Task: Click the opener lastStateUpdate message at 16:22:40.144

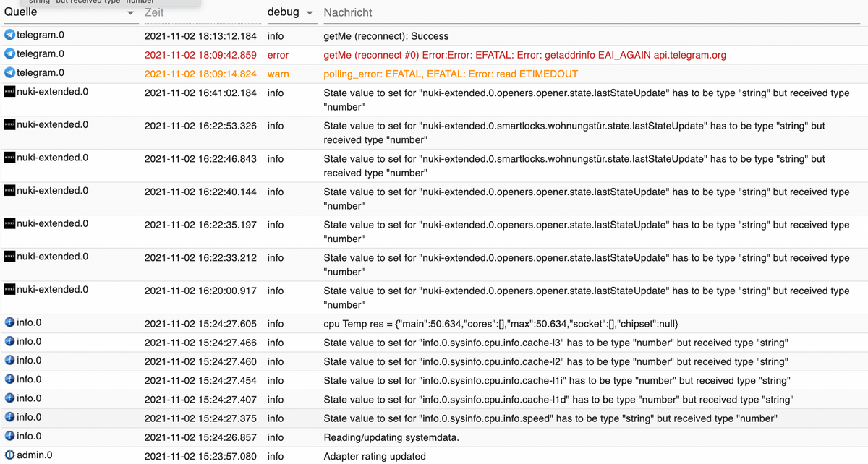Action: point(587,199)
